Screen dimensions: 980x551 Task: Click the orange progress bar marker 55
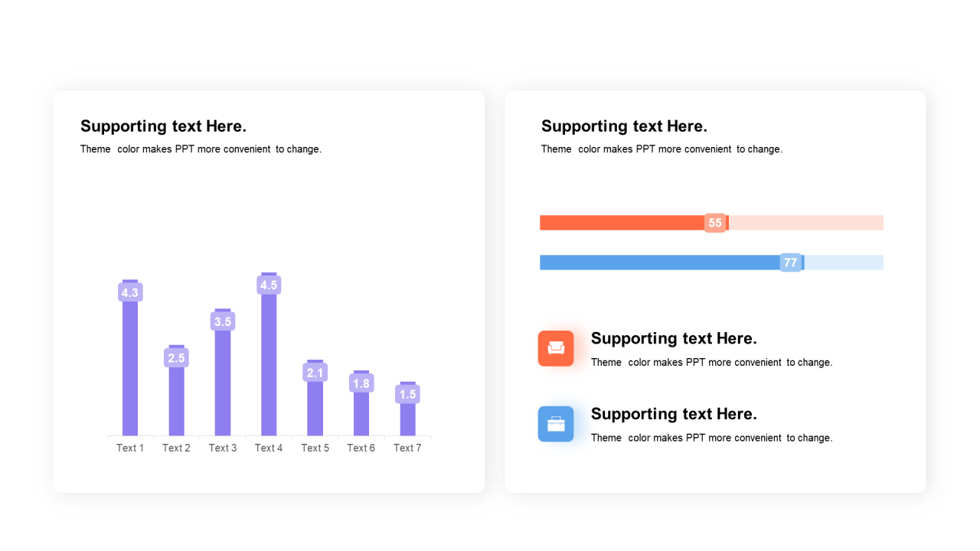click(715, 223)
